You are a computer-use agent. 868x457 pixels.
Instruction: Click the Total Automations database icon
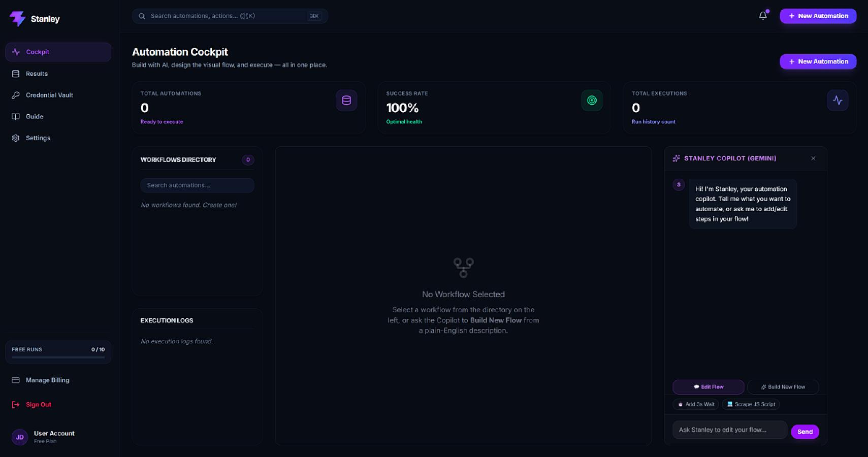click(x=346, y=101)
